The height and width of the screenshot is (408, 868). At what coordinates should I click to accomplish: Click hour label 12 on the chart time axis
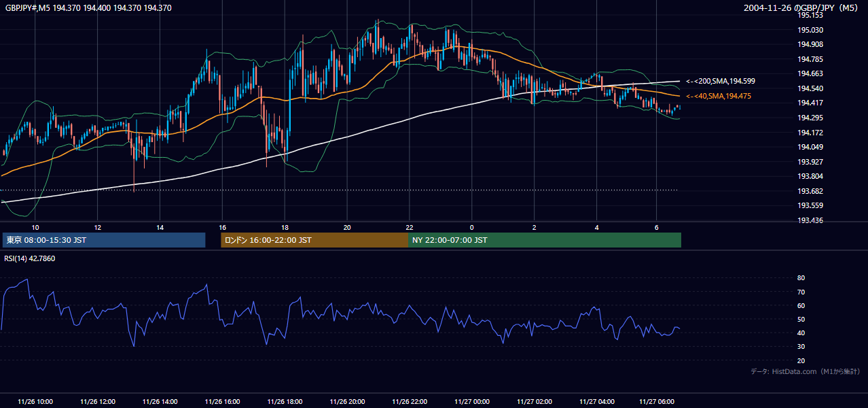(98, 227)
